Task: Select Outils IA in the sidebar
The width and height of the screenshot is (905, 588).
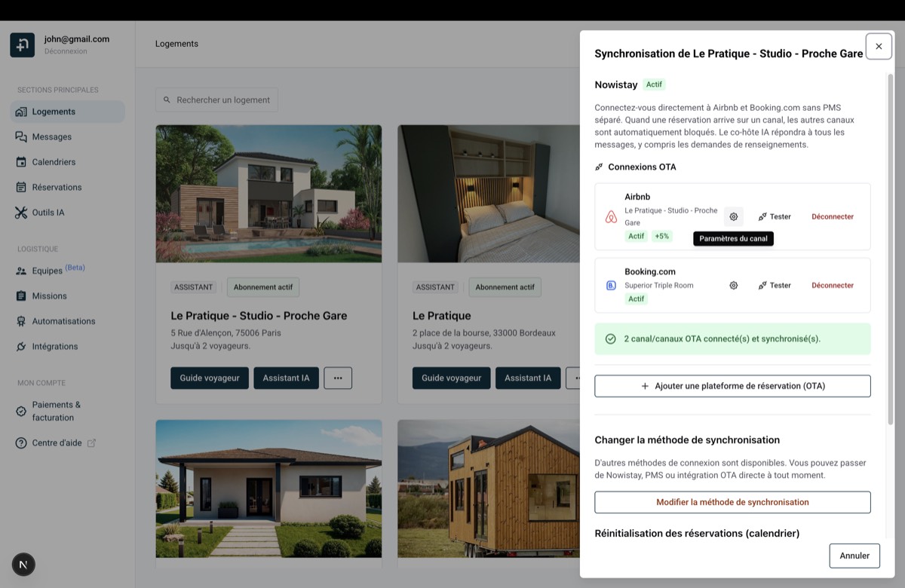Action: pos(48,212)
